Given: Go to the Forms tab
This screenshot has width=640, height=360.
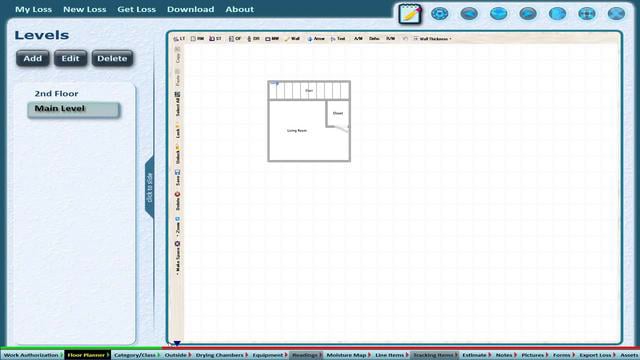Looking at the screenshot, I should pos(563,355).
